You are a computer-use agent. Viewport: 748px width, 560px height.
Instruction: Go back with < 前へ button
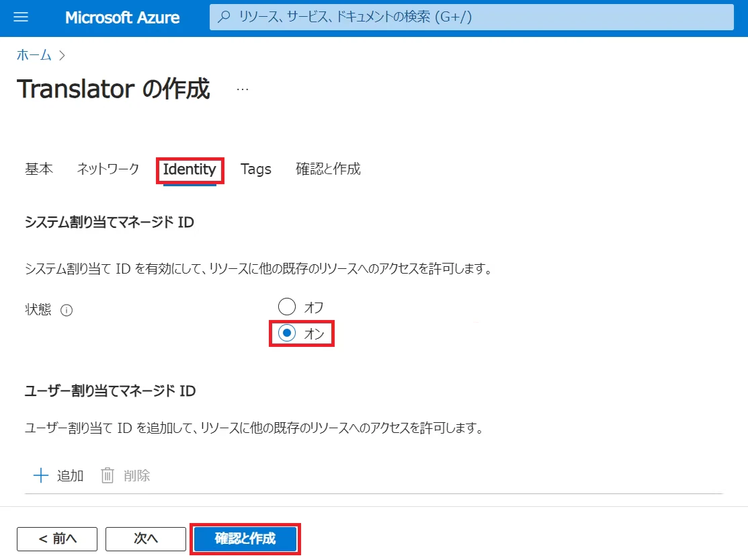[57, 539]
